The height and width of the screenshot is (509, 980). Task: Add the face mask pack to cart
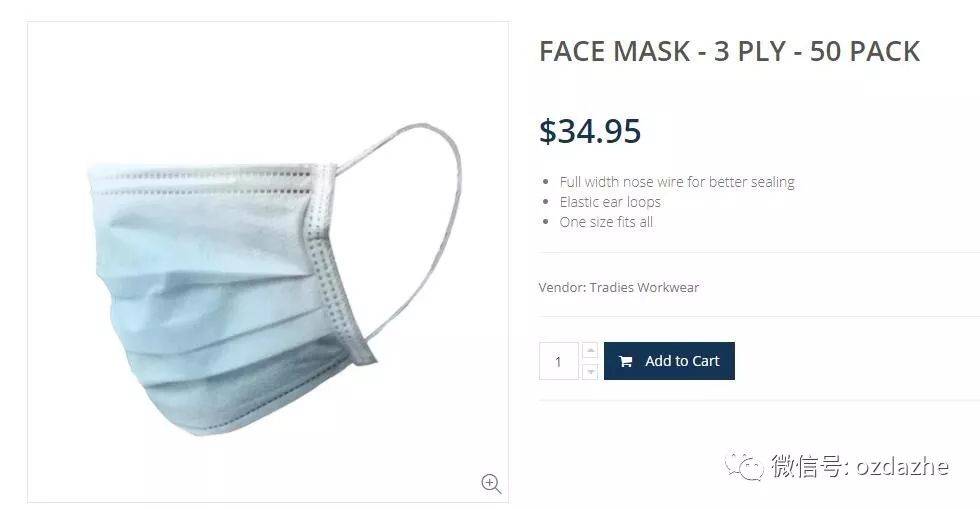[669, 361]
